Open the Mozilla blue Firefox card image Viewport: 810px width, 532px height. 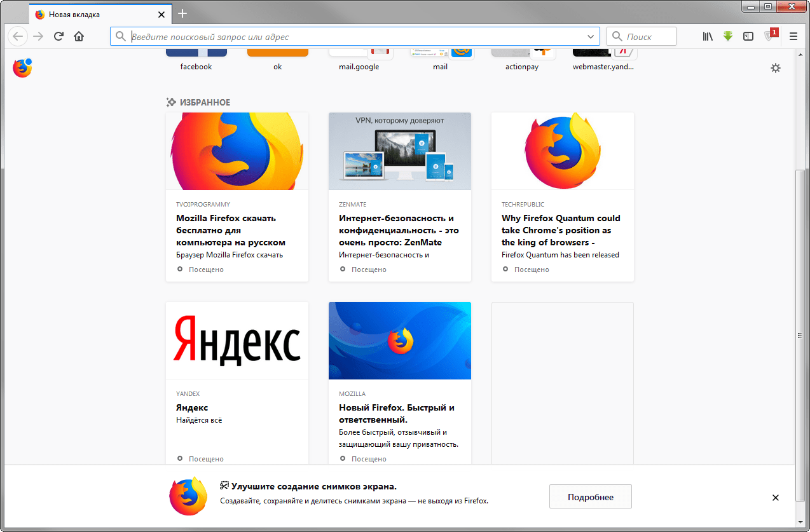pos(400,341)
